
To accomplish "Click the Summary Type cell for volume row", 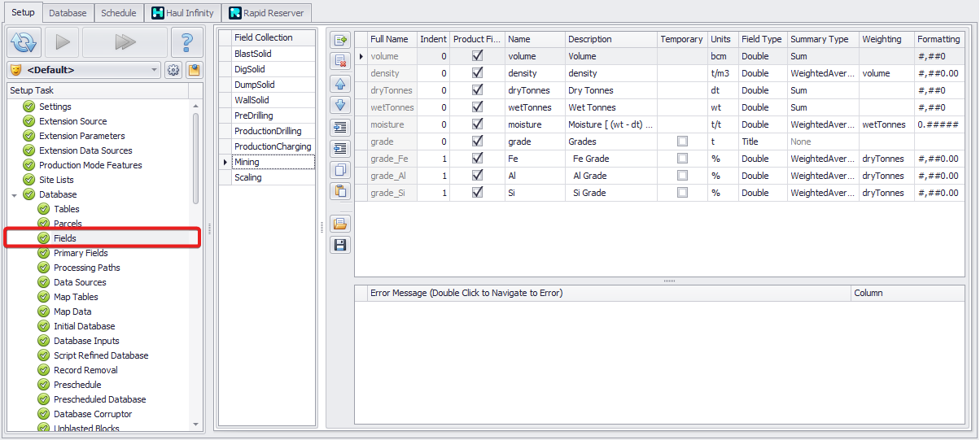I will (x=823, y=56).
